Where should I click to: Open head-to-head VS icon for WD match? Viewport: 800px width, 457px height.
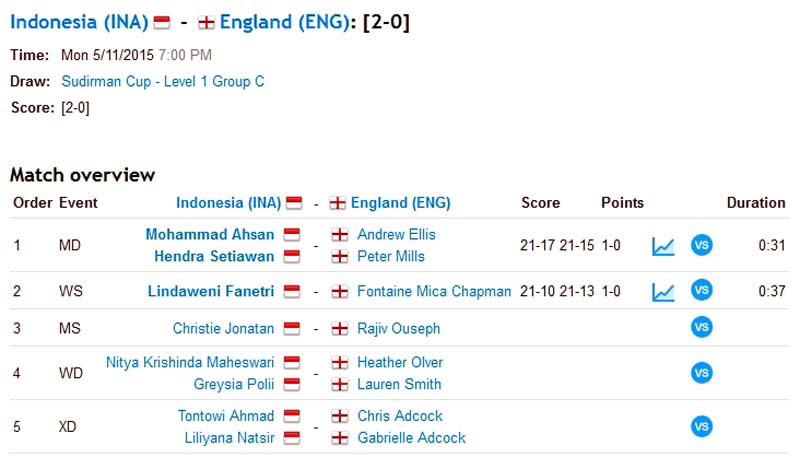tap(702, 373)
